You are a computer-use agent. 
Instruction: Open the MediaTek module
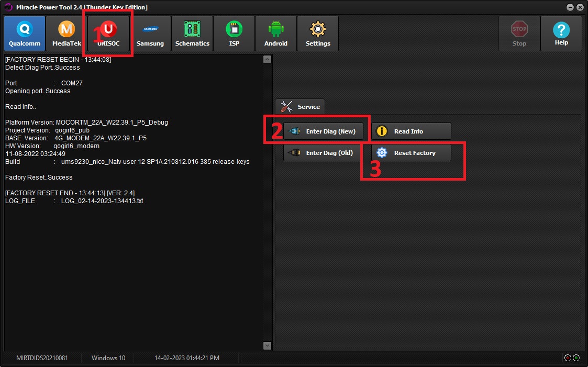pos(66,34)
